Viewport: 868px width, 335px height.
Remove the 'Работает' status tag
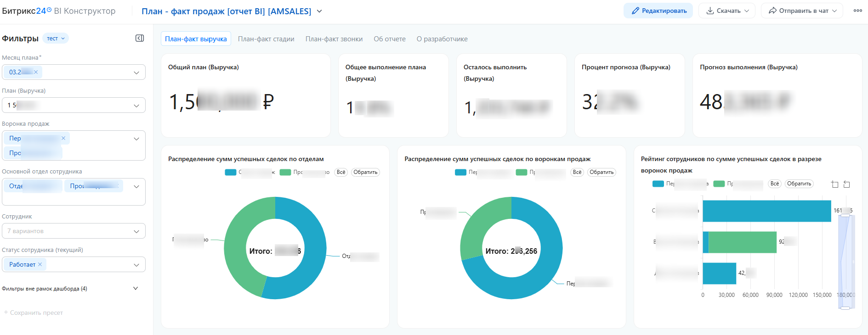40,264
